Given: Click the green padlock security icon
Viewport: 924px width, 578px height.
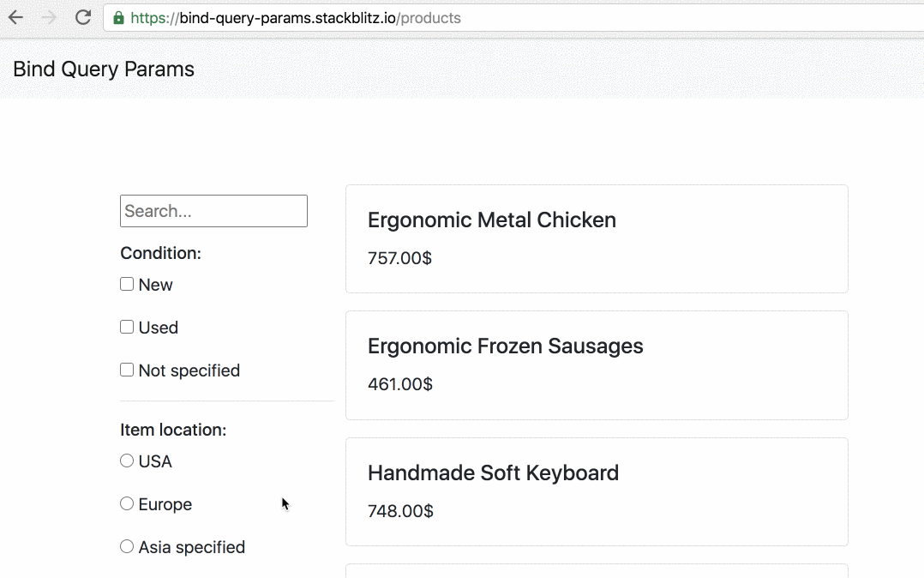Looking at the screenshot, I should pos(118,17).
